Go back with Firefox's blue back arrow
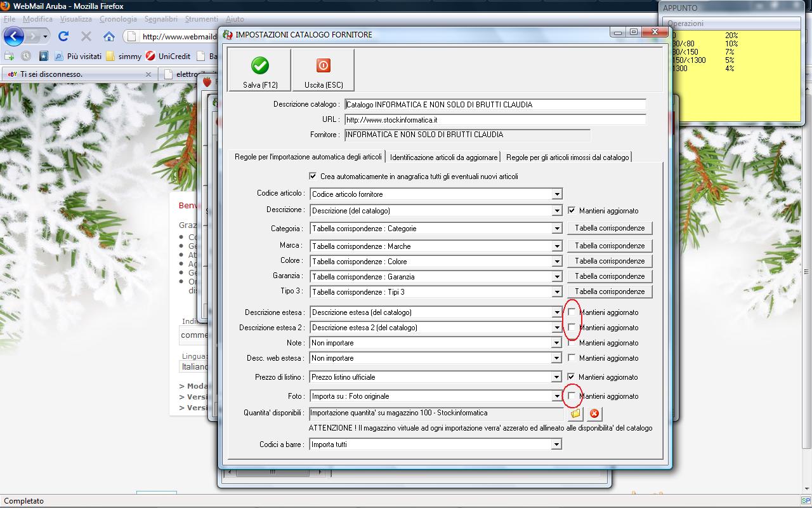This screenshot has width=812, height=508. coord(14,36)
